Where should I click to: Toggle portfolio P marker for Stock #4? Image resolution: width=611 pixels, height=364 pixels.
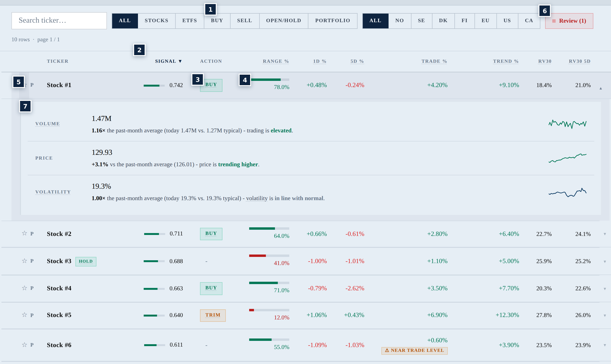pyautogui.click(x=32, y=288)
